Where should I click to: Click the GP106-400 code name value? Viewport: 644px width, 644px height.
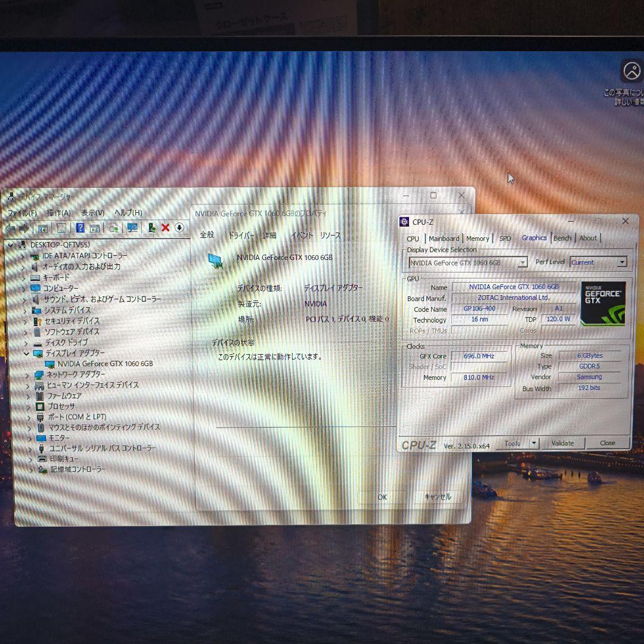click(479, 309)
